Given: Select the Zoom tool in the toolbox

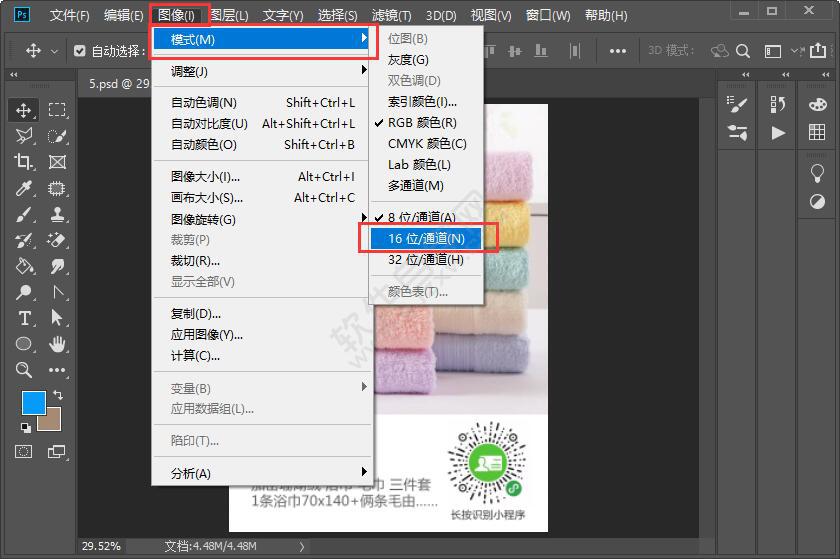Looking at the screenshot, I should tap(23, 370).
